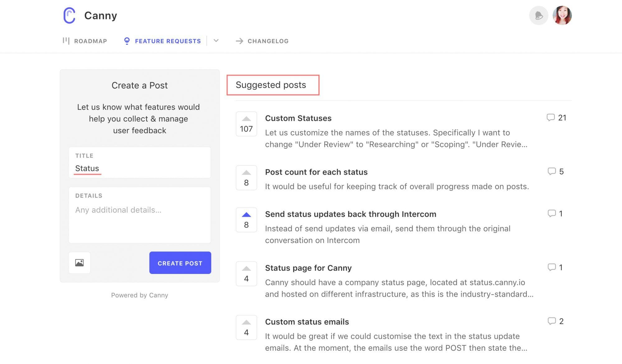
Task: Click the Canny brand name text
Action: [101, 16]
